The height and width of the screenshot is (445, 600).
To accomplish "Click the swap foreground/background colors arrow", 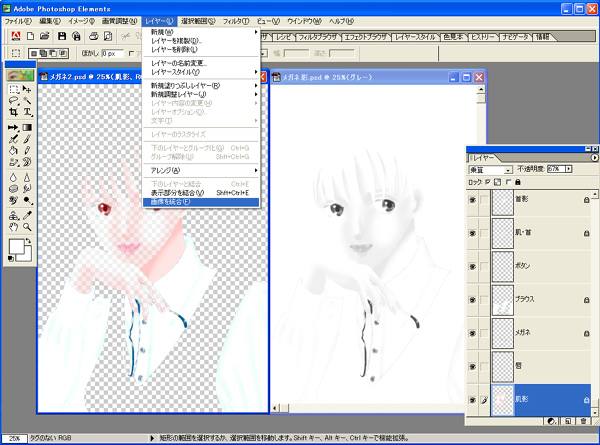I will point(28,241).
